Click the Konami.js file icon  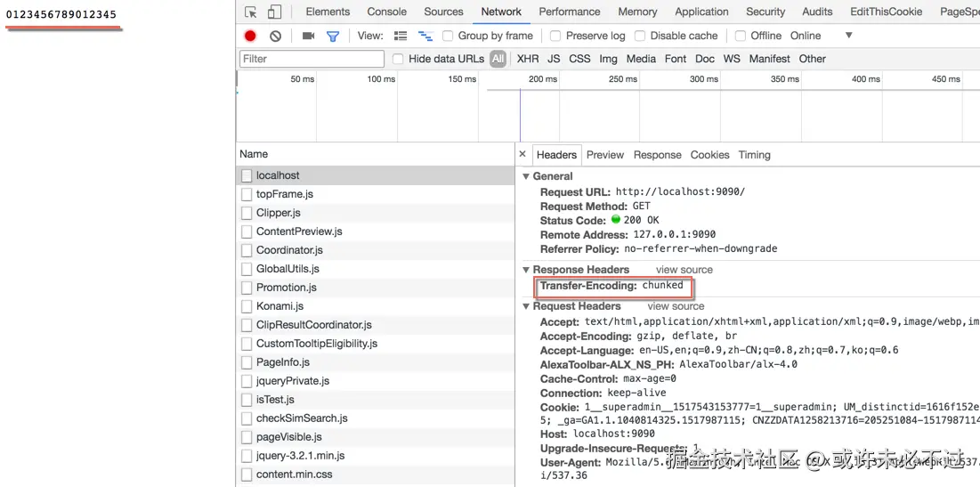(247, 306)
